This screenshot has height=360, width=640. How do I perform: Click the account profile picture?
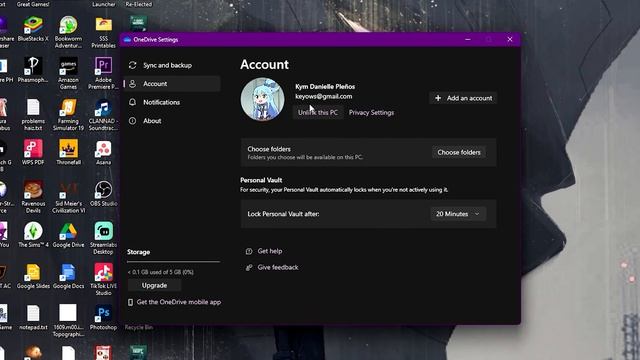click(x=262, y=99)
